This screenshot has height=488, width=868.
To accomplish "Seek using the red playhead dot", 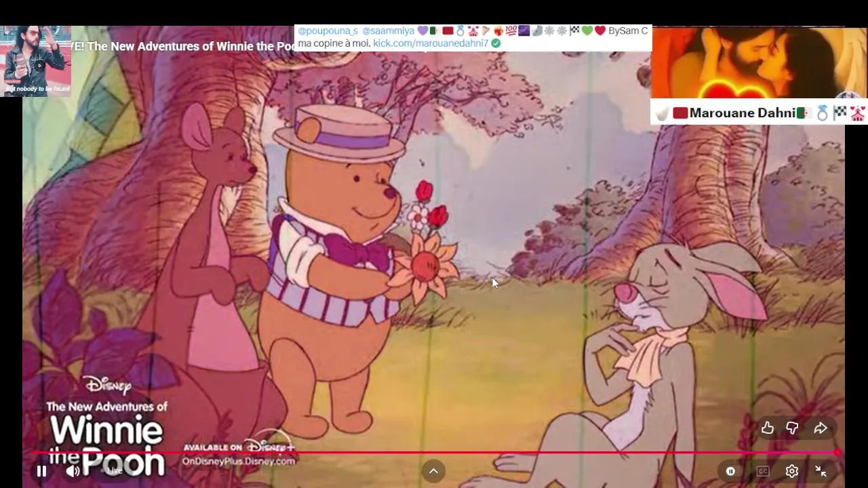I will coord(838,452).
